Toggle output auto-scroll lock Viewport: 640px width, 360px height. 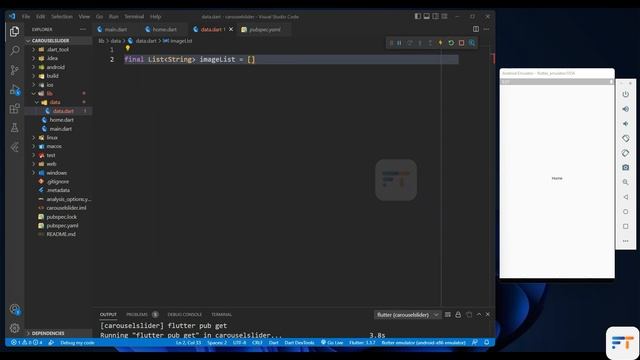458,315
